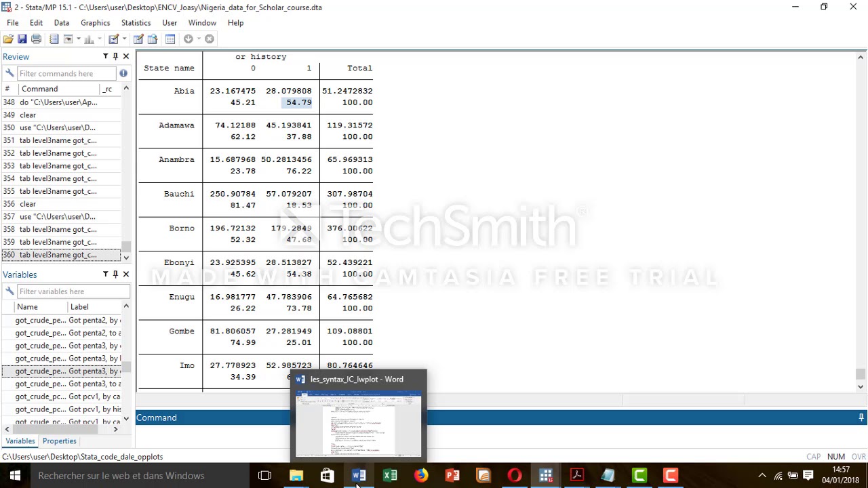
Task: Click the Review panel scroll-up arrow
Action: 125,89
